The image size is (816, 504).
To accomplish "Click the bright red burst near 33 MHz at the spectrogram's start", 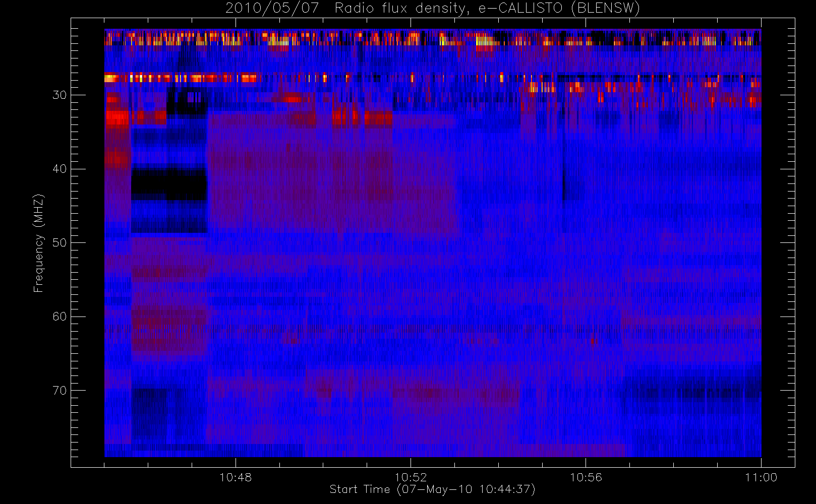I will (x=117, y=118).
